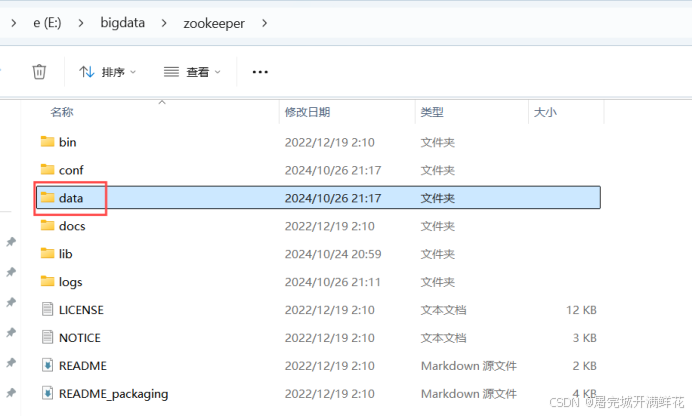The image size is (692, 416).
Task: Click logs' date 2024/10/26 21:11
Action: tap(332, 282)
